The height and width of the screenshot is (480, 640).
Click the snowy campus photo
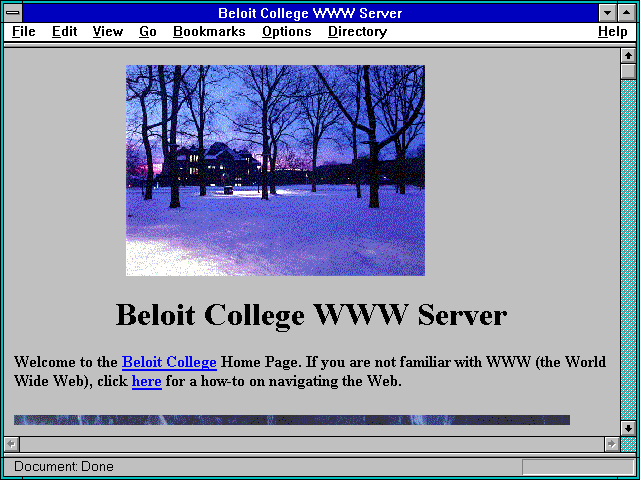pos(276,170)
